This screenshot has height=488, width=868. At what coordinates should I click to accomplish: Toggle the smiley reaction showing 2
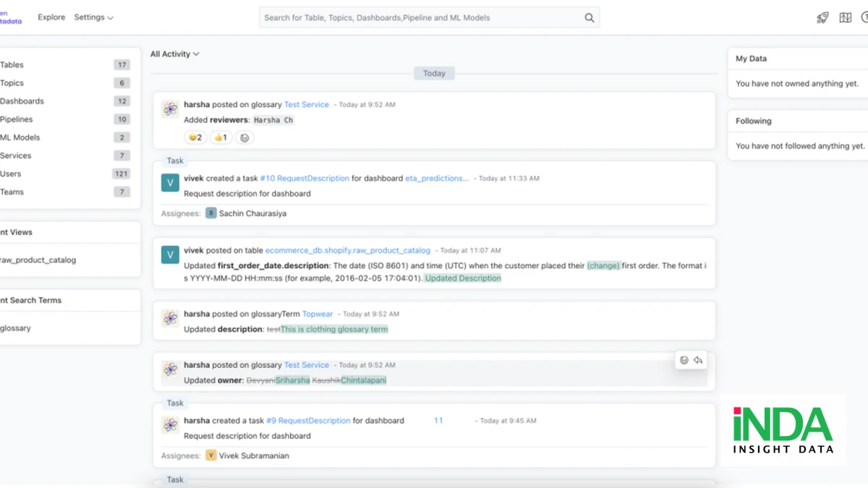pos(195,137)
